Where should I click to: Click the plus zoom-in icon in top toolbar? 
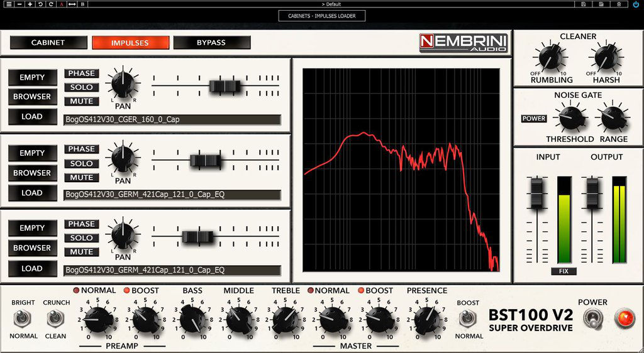30,4
